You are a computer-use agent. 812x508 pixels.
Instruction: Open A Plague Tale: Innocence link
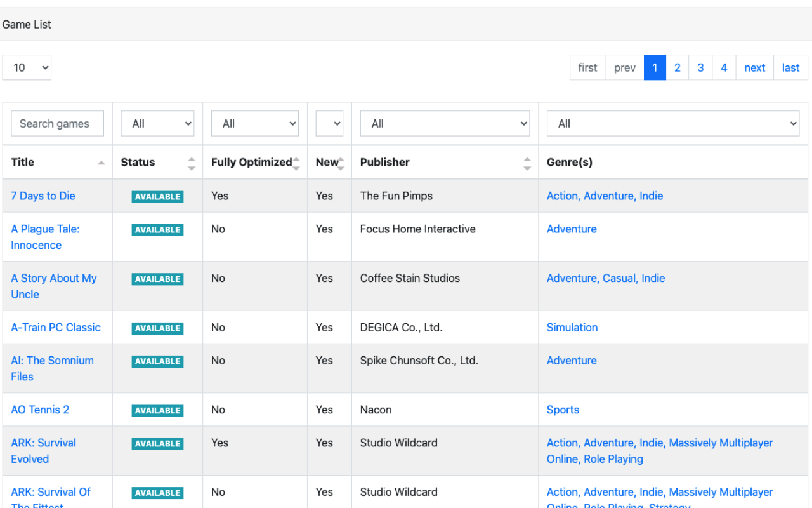[x=45, y=237]
